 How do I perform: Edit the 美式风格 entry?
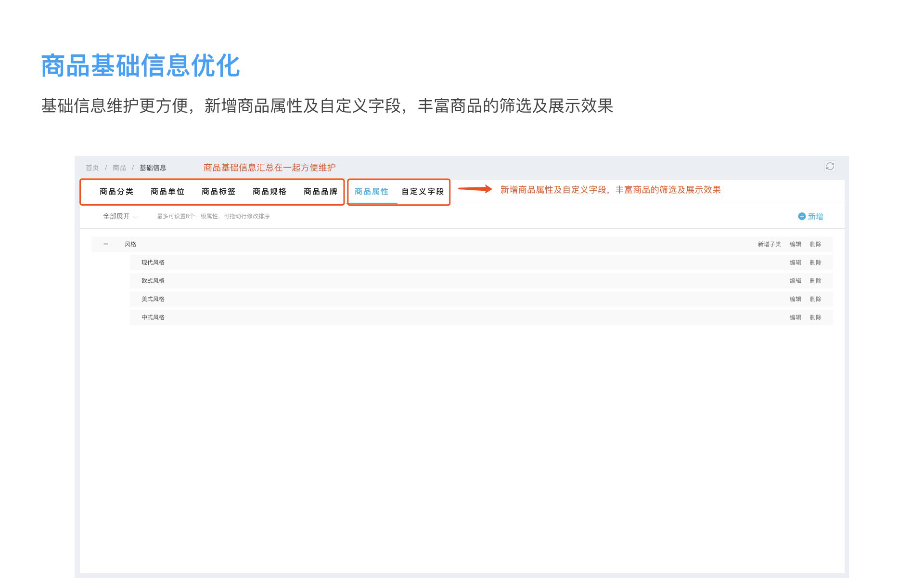pyautogui.click(x=795, y=299)
